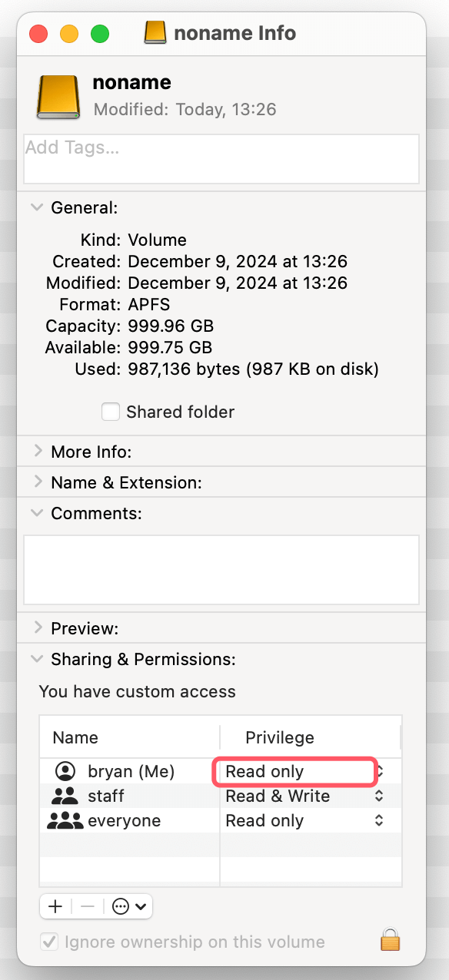Expand the Preview section
Viewport: 449px width, 980px height.
pos(36,628)
